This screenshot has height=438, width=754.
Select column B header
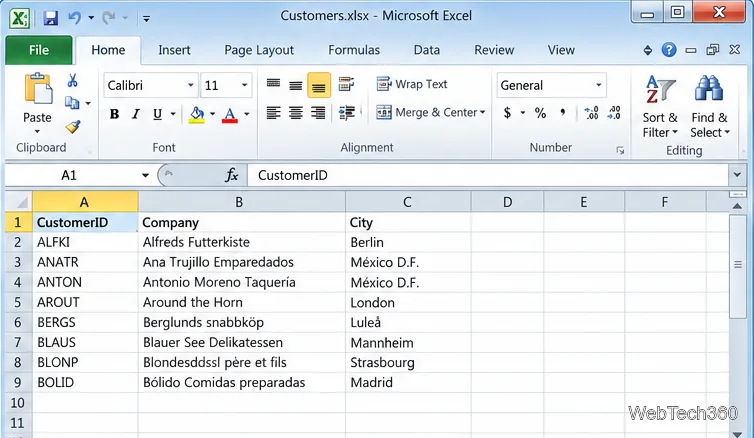(x=241, y=202)
